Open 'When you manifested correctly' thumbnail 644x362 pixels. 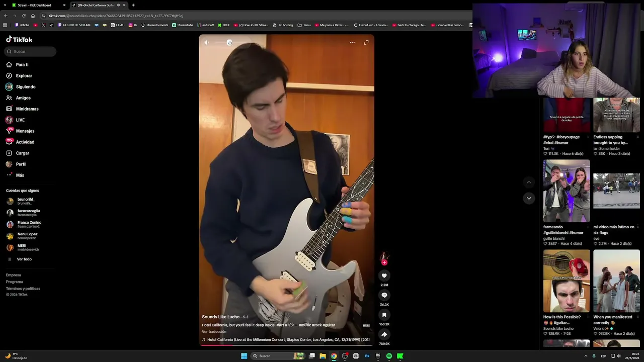616,281
